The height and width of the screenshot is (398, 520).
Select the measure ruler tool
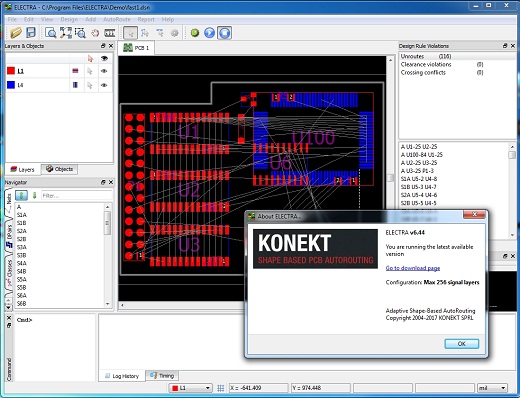[x=110, y=33]
